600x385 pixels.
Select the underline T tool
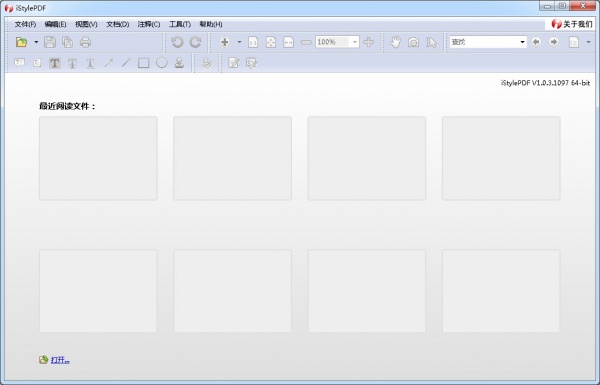pyautogui.click(x=90, y=63)
